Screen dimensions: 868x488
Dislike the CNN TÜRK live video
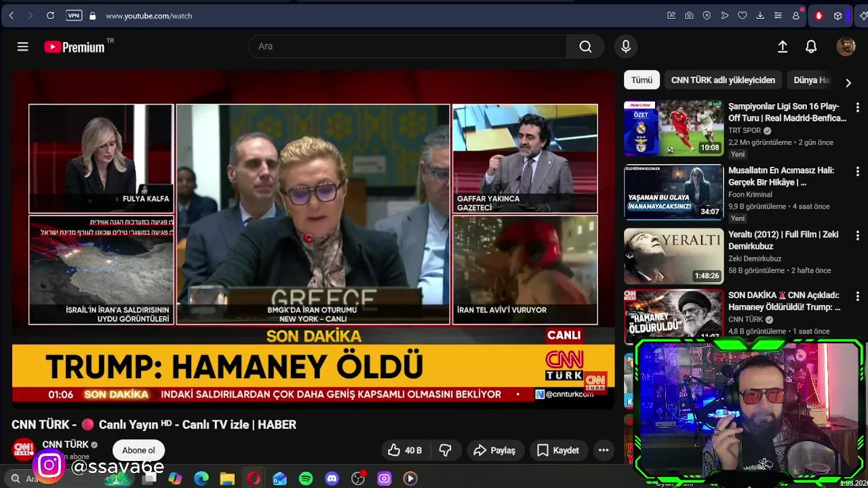[x=446, y=450]
